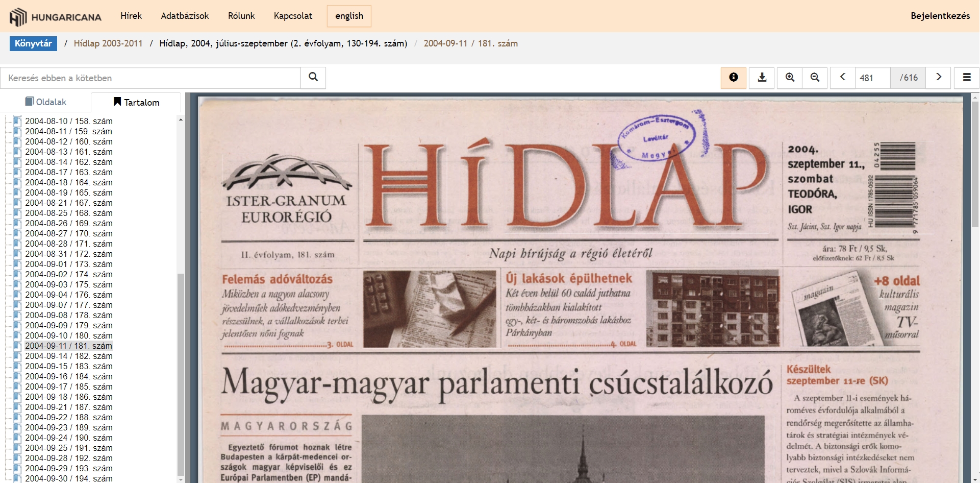Image resolution: width=980 pixels, height=483 pixels.
Task: Select 2004-09-03 / 175. szám
Action: click(69, 284)
